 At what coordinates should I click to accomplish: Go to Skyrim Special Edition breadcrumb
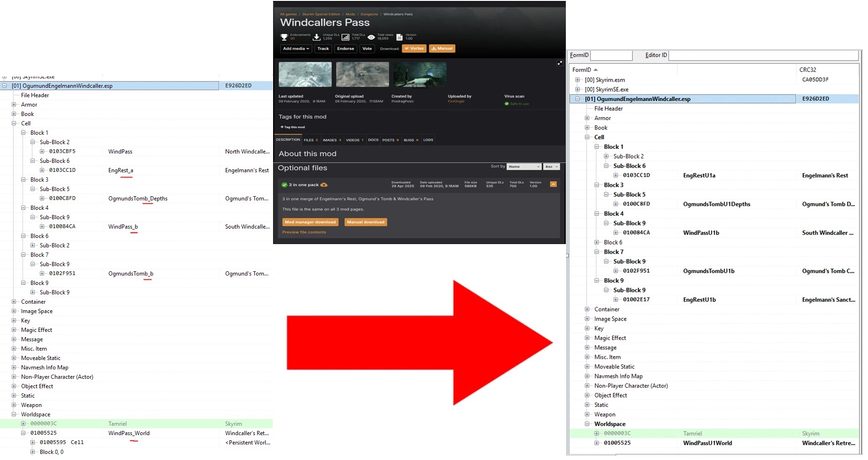pos(321,14)
